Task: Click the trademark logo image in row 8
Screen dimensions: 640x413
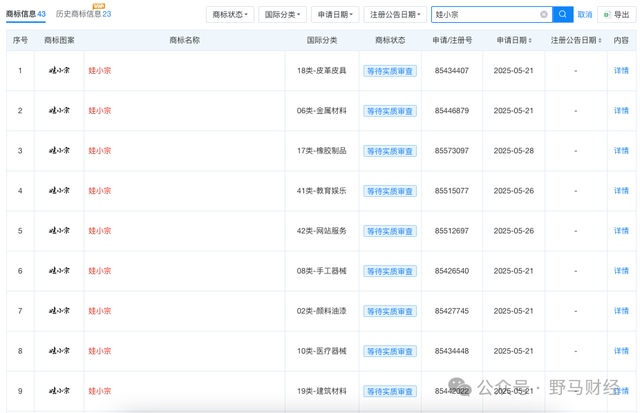Action: pos(60,351)
